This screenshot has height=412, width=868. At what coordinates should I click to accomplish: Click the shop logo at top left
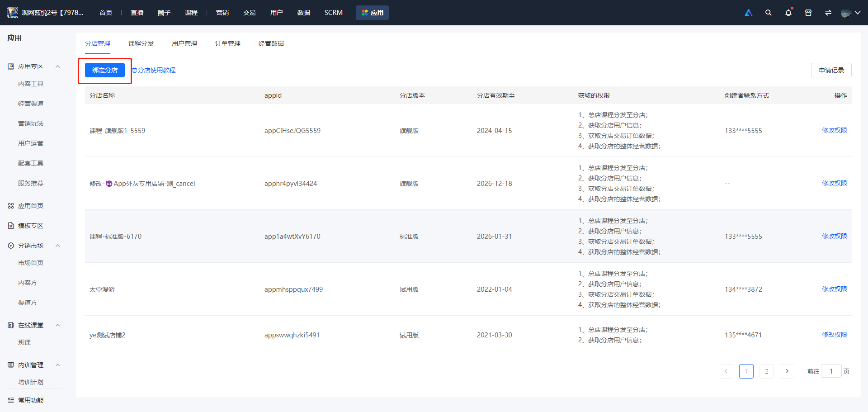(x=13, y=13)
